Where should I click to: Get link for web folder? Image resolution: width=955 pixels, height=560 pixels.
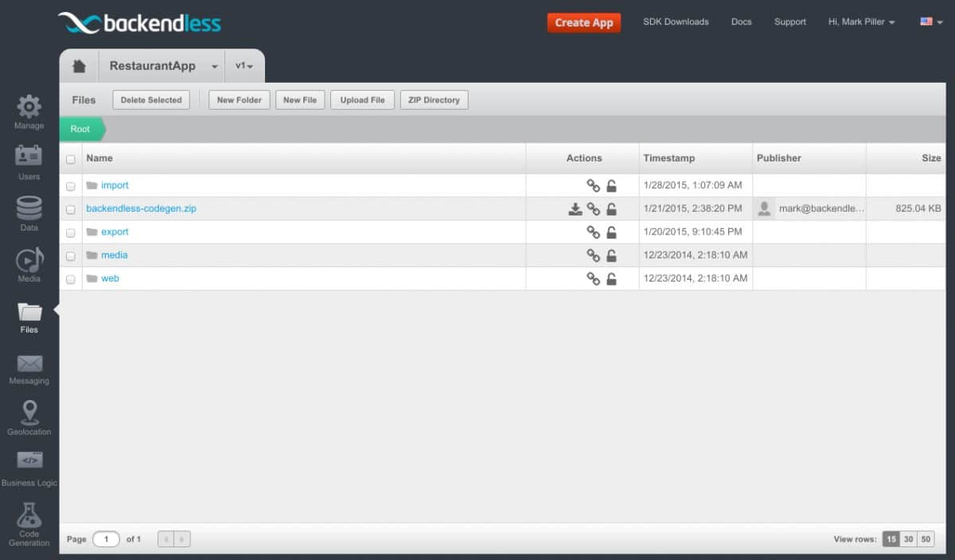(594, 279)
